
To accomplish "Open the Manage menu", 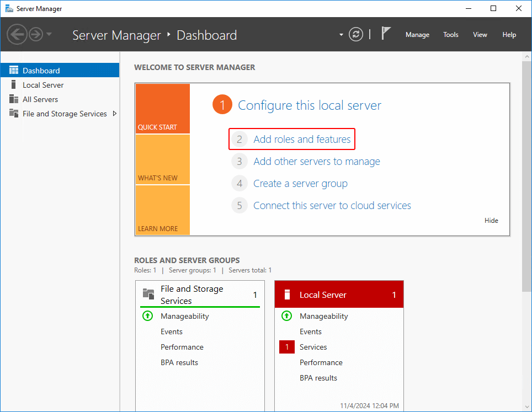I will (417, 34).
